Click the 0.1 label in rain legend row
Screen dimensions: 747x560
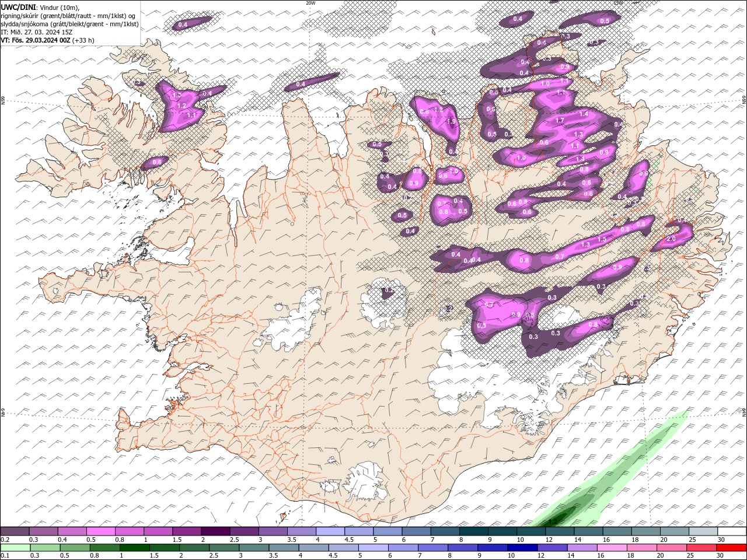click(x=4, y=556)
